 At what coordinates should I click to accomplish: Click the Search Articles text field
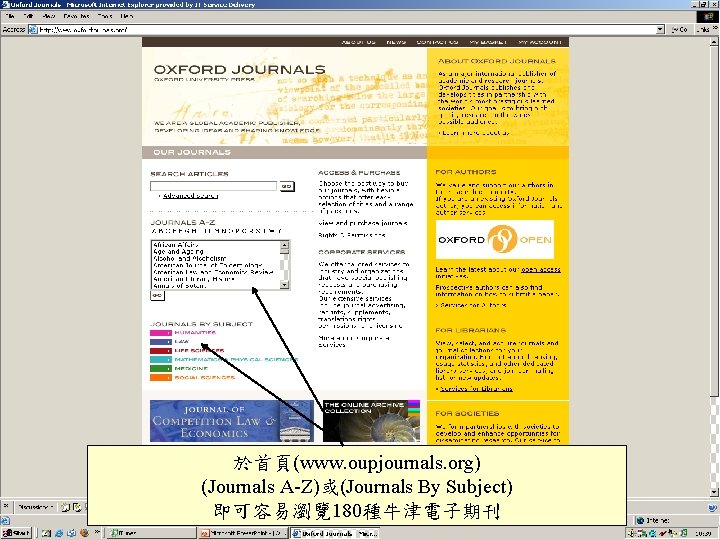click(214, 186)
